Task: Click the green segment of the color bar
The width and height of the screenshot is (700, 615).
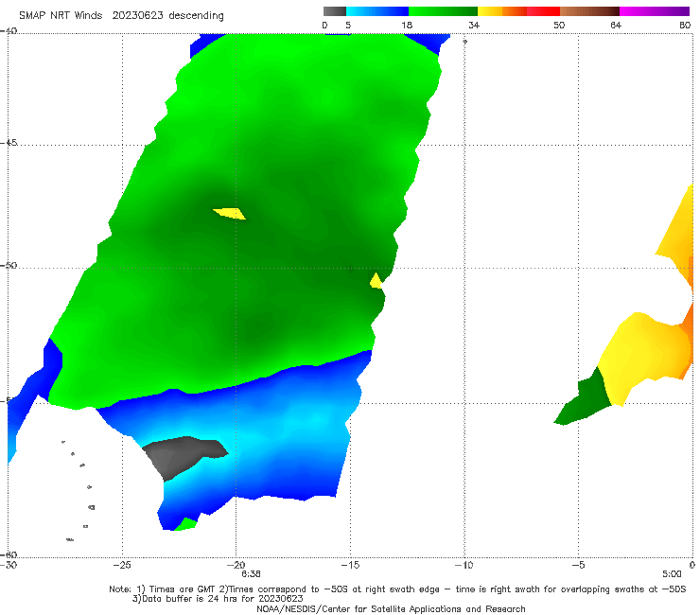Action: pos(443,11)
